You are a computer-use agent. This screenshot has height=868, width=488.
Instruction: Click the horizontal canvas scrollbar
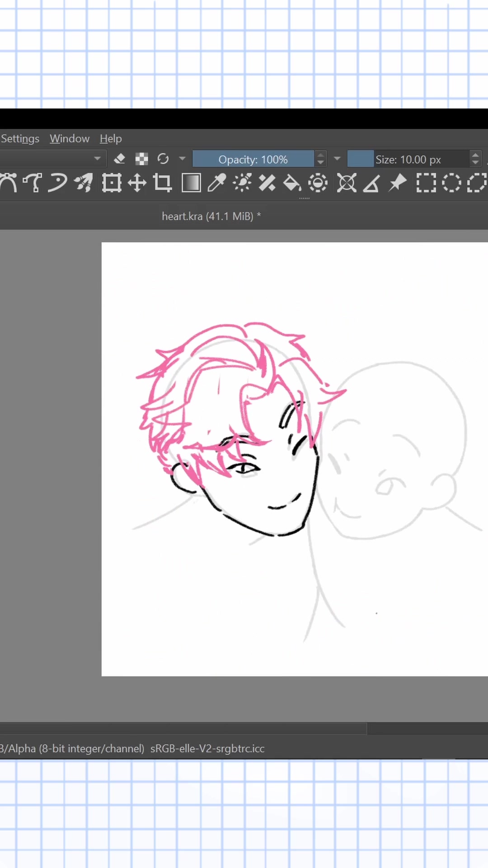click(x=183, y=728)
